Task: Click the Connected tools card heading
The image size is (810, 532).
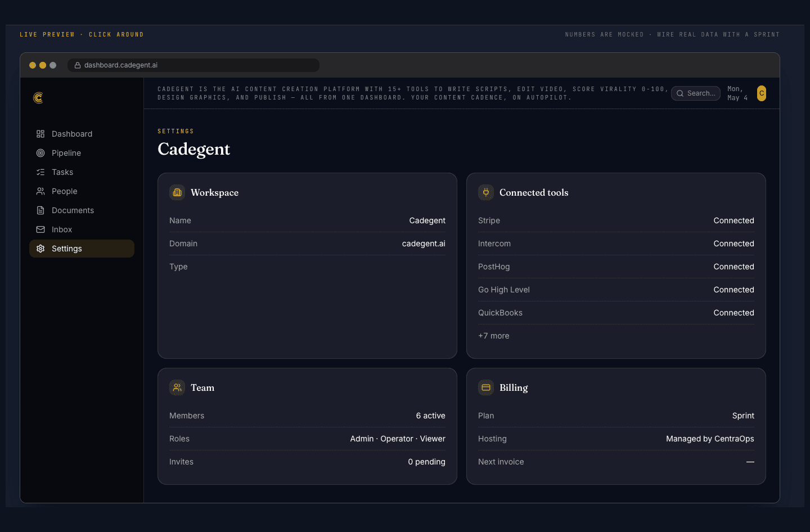Action: click(534, 192)
